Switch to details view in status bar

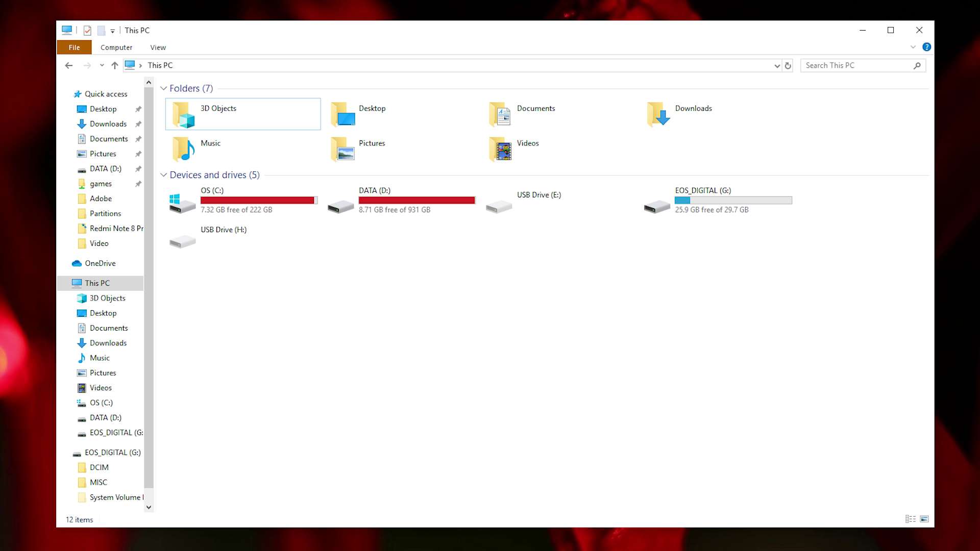(x=911, y=519)
